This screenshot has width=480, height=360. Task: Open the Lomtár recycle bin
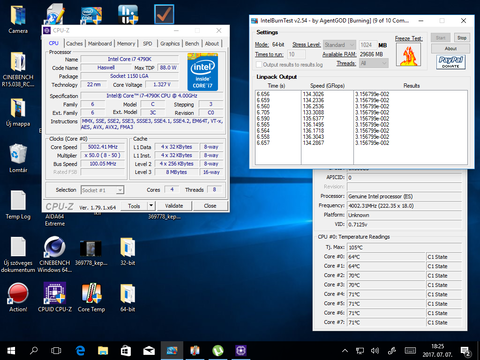pos(18,159)
